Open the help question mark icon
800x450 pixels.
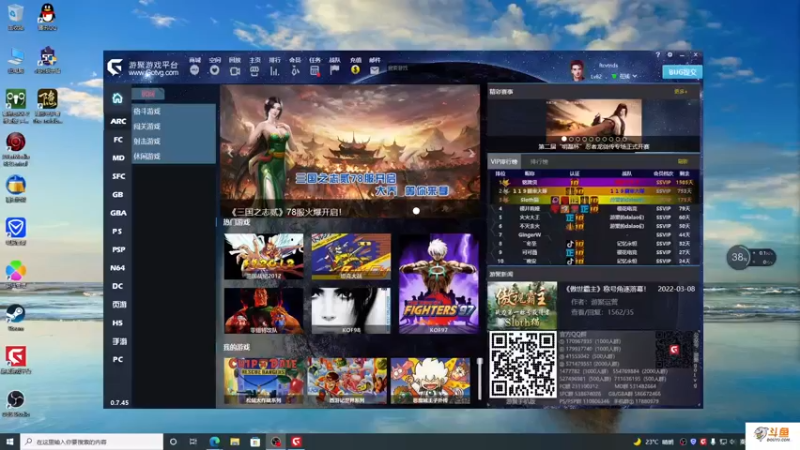tap(658, 55)
